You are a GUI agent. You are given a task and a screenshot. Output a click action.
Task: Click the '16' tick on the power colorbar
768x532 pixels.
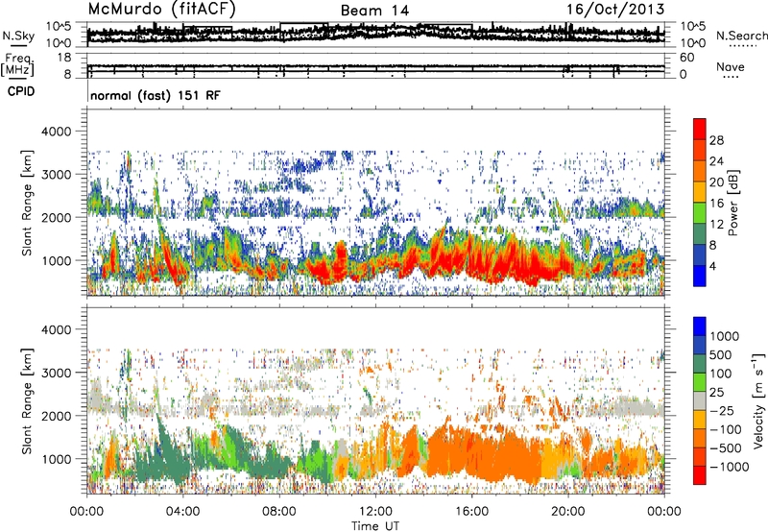tap(716, 204)
